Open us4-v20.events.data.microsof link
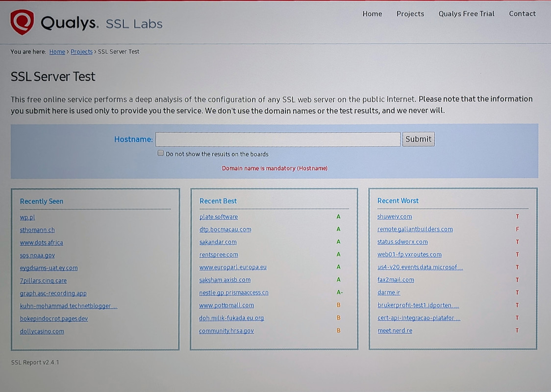This screenshot has width=551, height=392. click(x=420, y=267)
